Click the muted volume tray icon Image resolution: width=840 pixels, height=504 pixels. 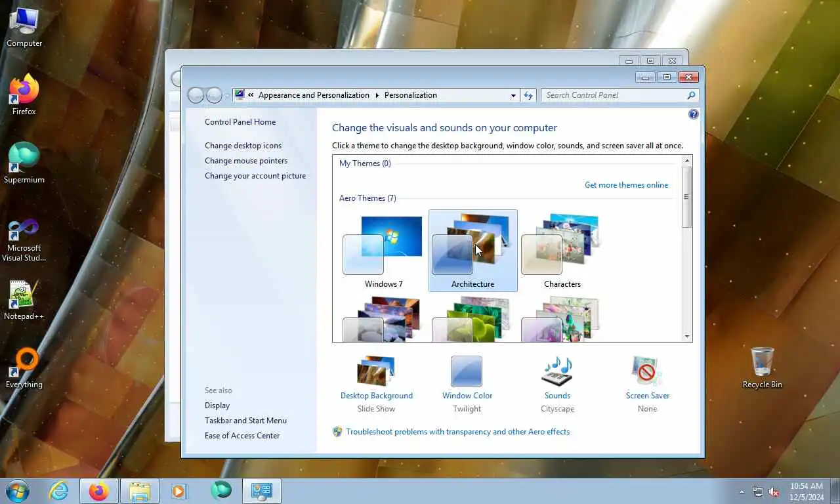click(774, 492)
